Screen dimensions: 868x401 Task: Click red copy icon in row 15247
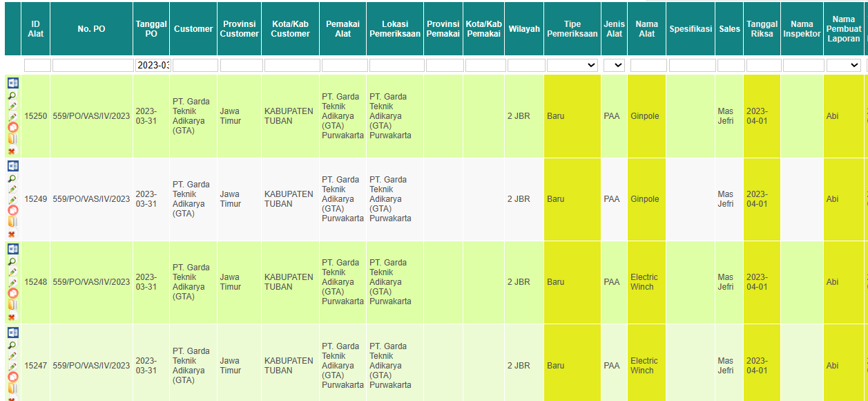pos(12,377)
